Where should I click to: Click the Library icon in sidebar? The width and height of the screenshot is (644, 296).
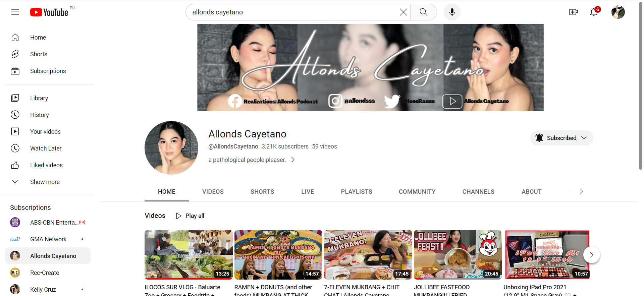15,98
